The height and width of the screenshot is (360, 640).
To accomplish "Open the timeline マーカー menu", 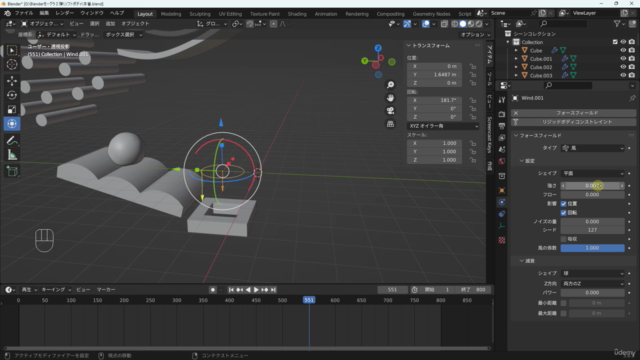I will click(x=106, y=290).
